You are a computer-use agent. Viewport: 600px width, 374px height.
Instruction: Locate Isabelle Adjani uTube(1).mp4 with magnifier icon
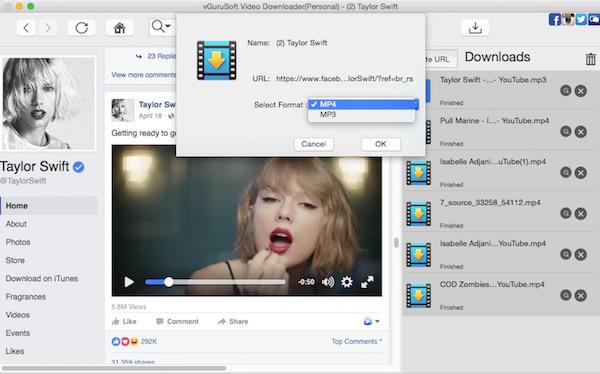click(566, 173)
